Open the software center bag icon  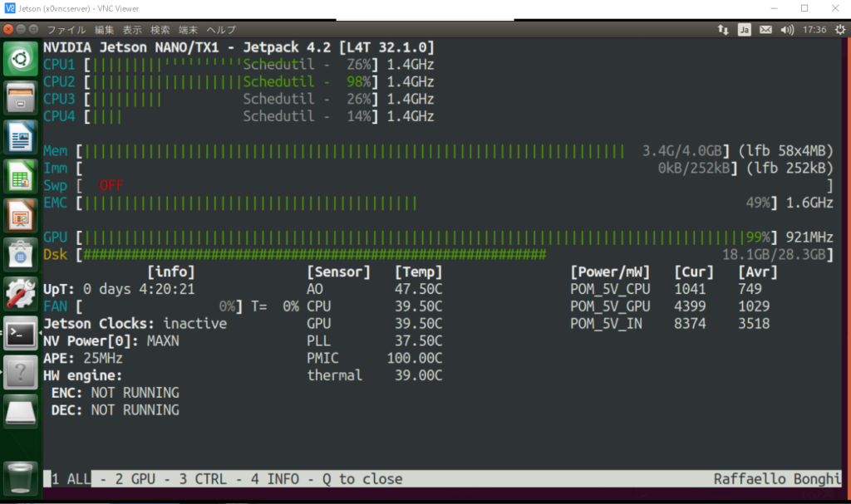[18, 254]
